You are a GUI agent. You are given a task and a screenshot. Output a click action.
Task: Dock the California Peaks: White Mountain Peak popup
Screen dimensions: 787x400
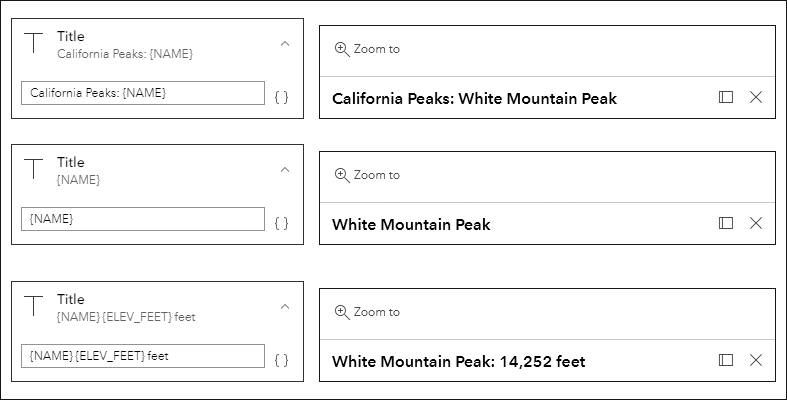[x=726, y=97]
